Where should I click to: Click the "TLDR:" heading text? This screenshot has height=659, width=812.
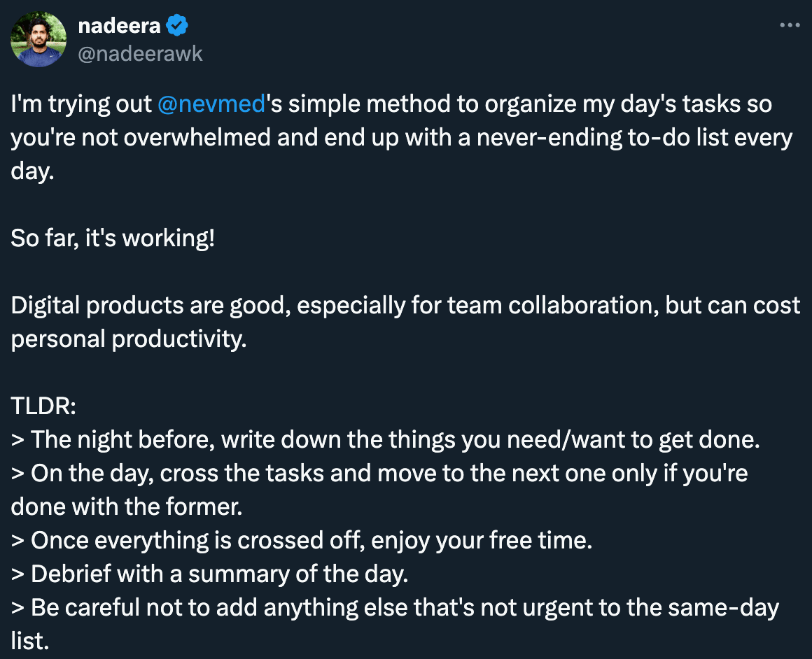click(x=43, y=406)
